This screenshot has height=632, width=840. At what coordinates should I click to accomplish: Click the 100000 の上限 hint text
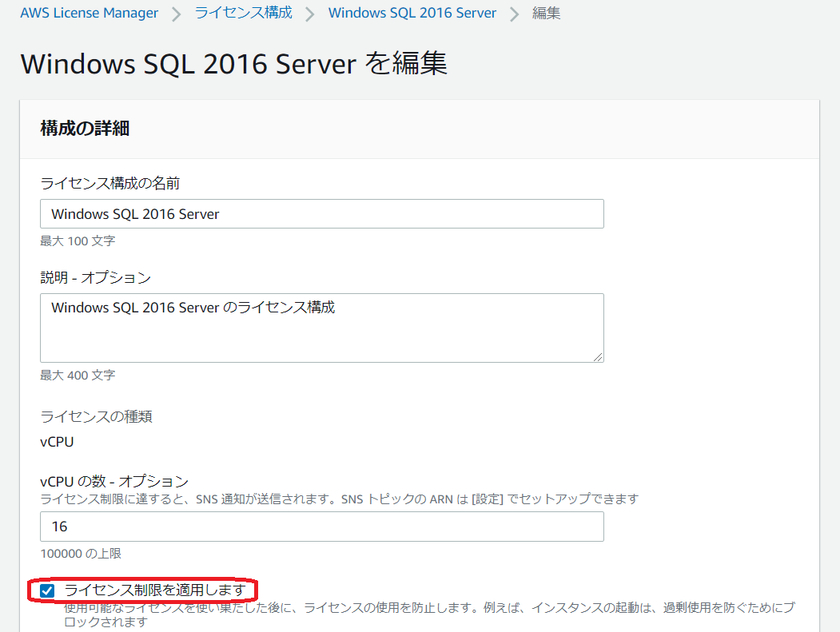click(81, 553)
